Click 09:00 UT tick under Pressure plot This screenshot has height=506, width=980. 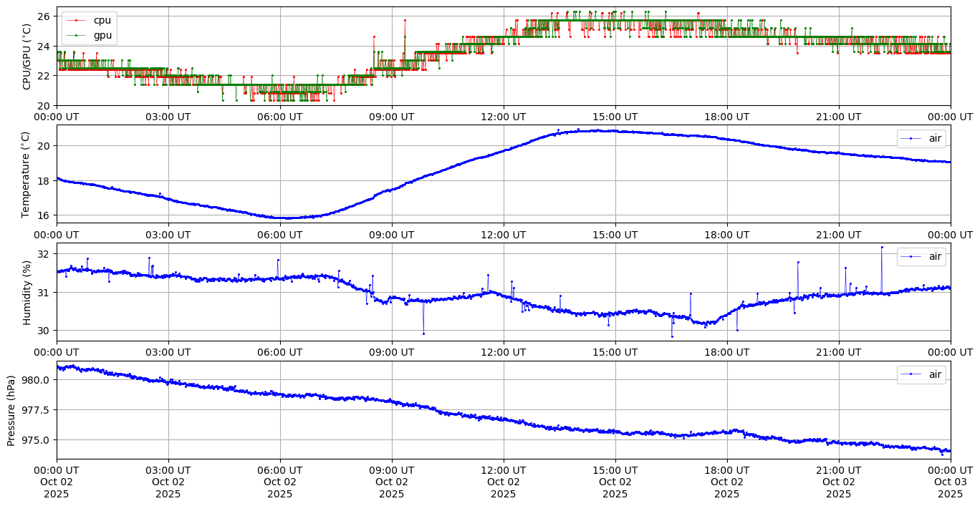coord(391,470)
